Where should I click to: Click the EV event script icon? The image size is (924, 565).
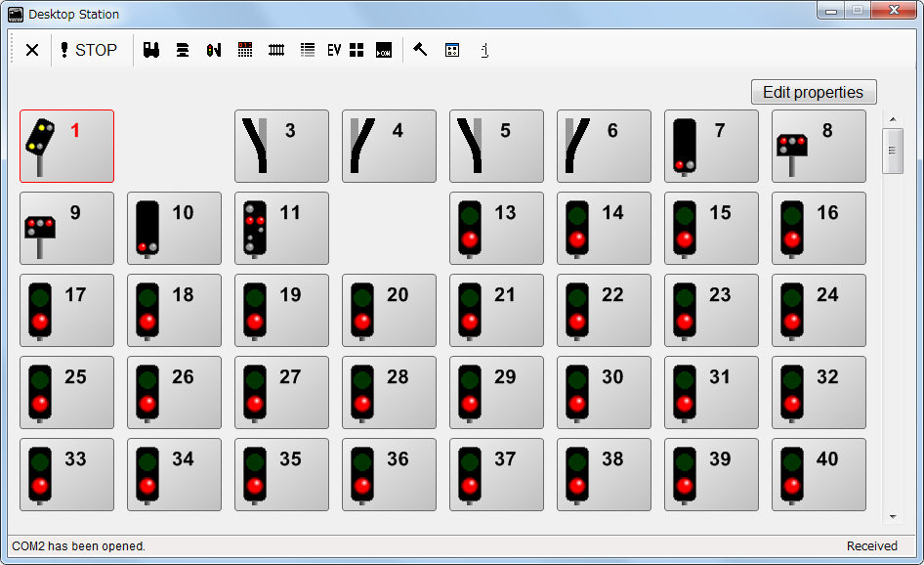[334, 50]
